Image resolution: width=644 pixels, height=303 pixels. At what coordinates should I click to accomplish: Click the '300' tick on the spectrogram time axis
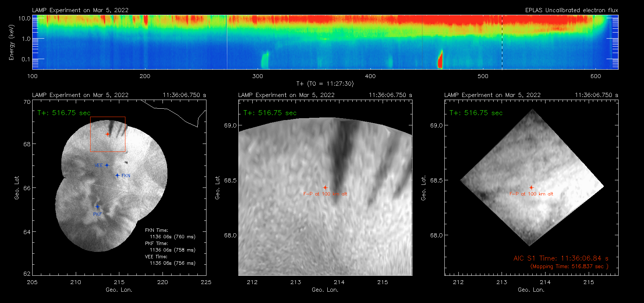pyautogui.click(x=258, y=76)
